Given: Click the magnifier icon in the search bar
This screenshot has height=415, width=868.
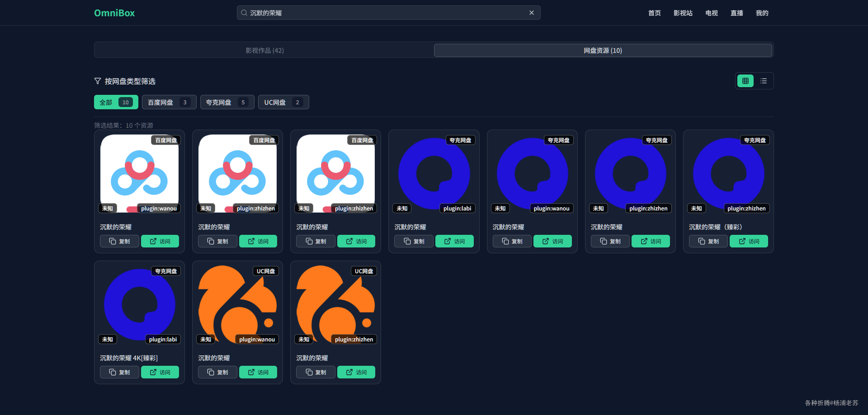Looking at the screenshot, I should pyautogui.click(x=244, y=13).
